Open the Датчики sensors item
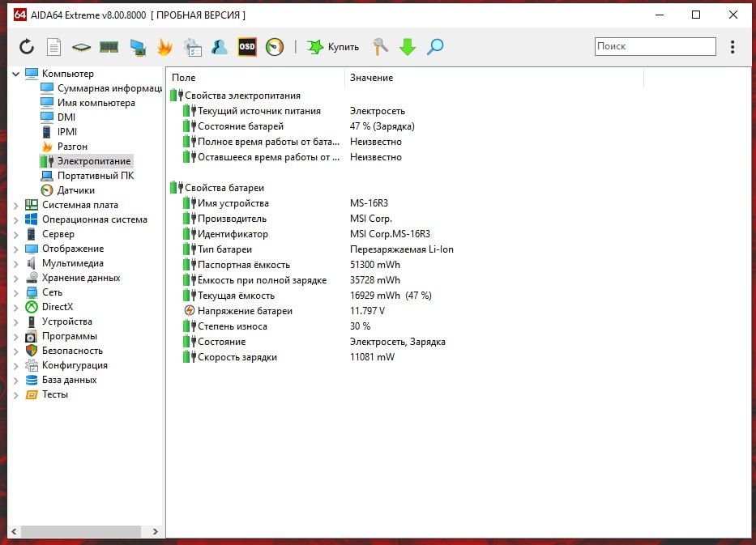The height and width of the screenshot is (545, 756). pyautogui.click(x=67, y=189)
